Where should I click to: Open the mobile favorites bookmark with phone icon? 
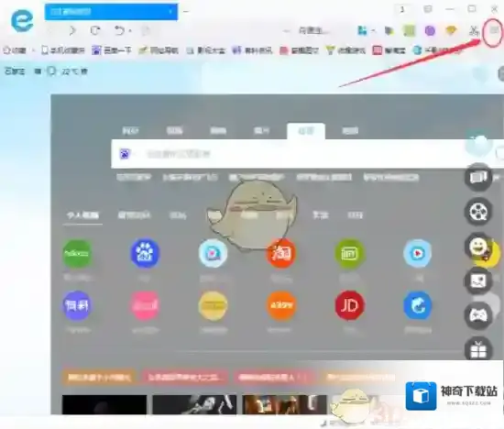click(63, 50)
